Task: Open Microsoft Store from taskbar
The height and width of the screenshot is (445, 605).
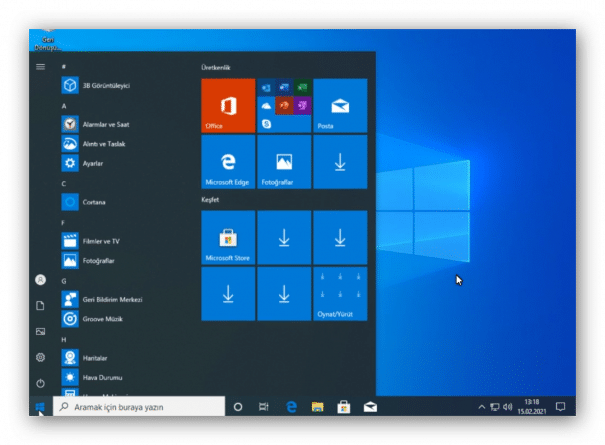Action: coord(344,406)
